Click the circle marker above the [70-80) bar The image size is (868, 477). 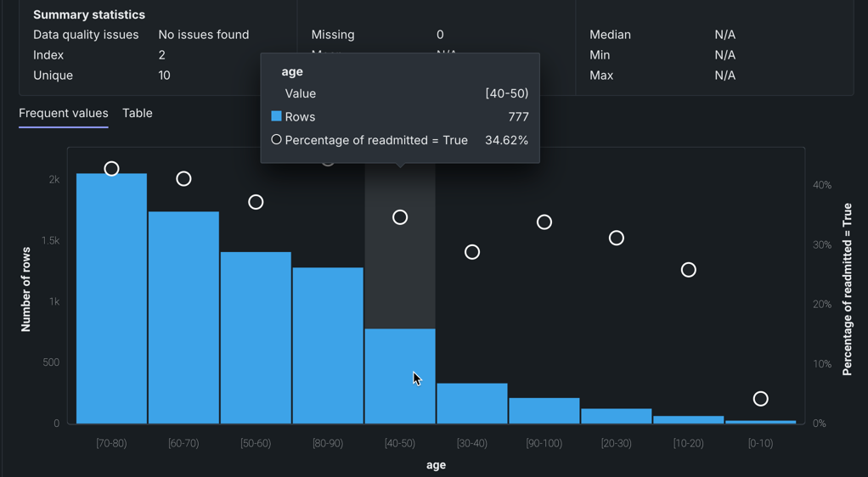(111, 169)
